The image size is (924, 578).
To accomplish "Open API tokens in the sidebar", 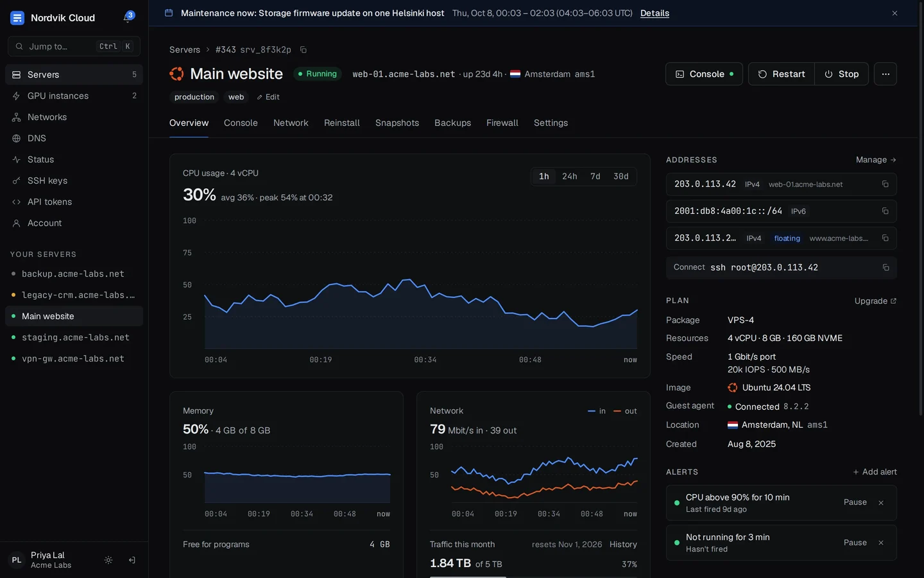I will [74, 202].
